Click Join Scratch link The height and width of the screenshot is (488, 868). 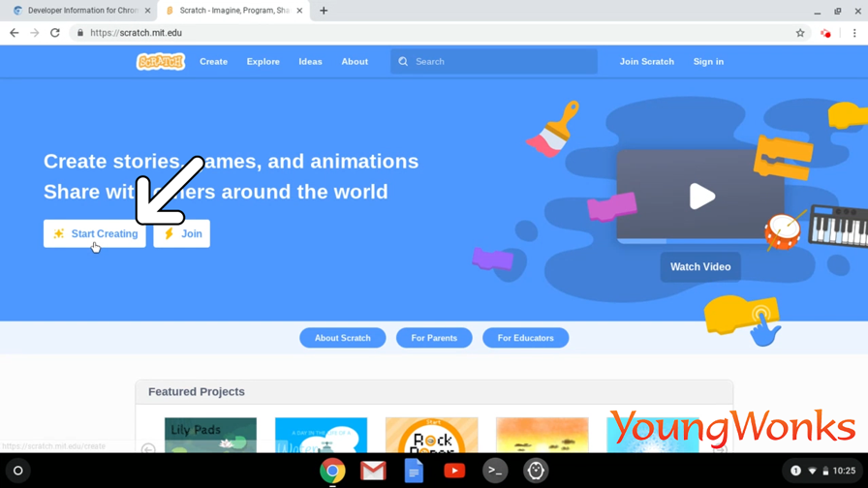[646, 61]
